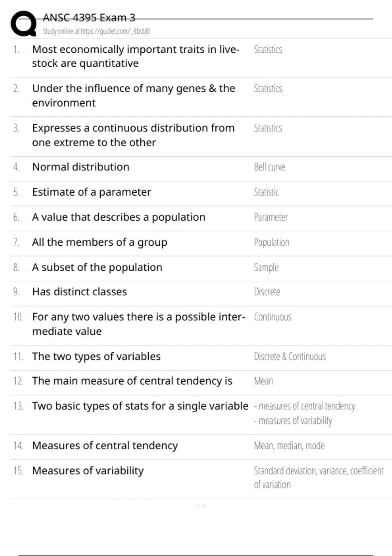Select 'Measures of central tendency' term
Viewport: 392px width, 556px height.
point(105,446)
